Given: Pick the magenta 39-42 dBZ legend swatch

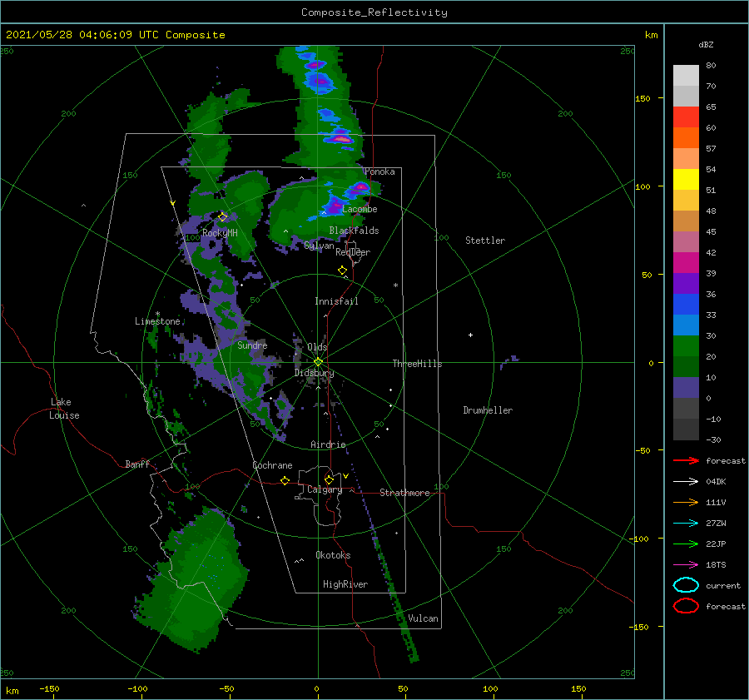Looking at the screenshot, I should [686, 263].
